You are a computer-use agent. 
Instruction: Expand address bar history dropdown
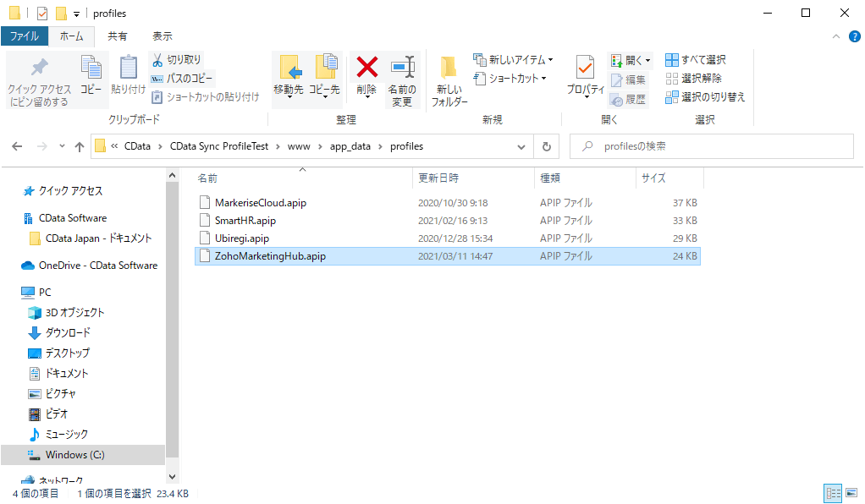[521, 146]
